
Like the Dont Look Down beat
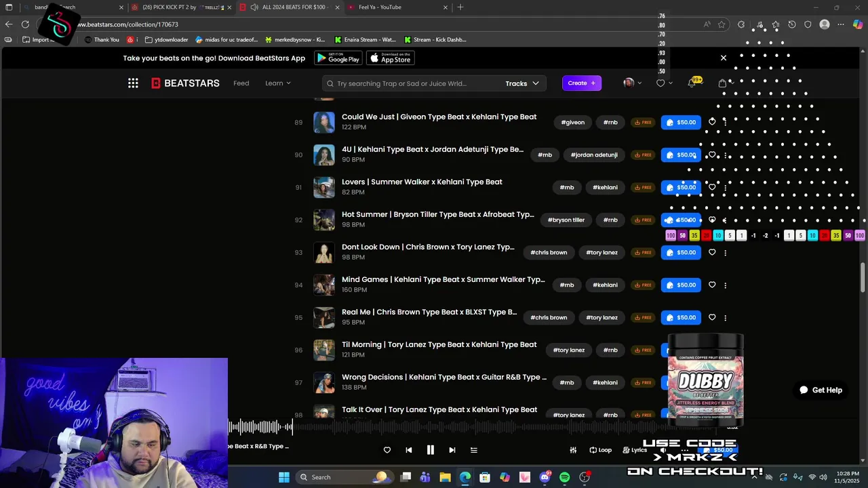tap(712, 252)
